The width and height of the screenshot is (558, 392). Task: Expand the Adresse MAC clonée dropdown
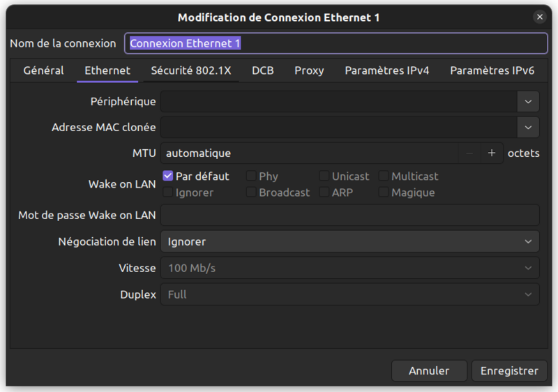528,128
